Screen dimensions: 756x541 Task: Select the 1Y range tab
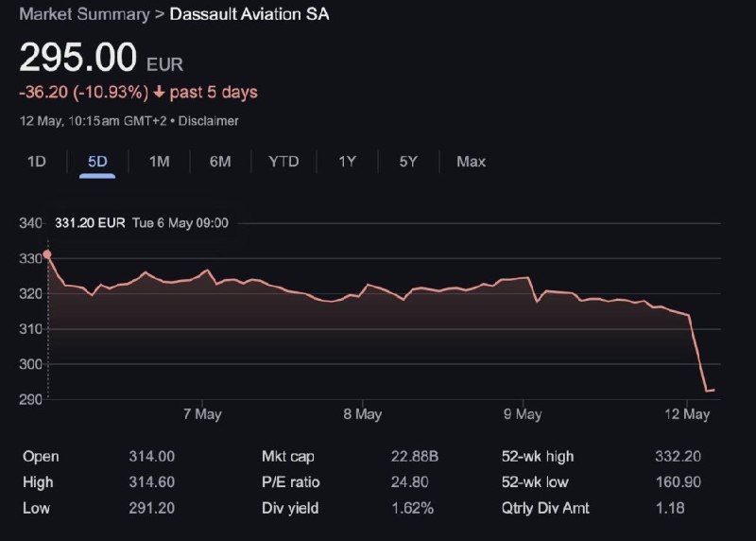(x=347, y=161)
